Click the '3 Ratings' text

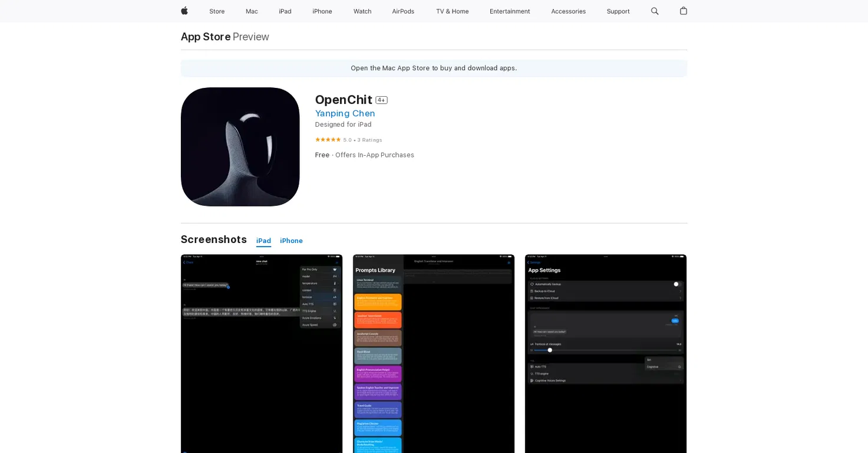[x=369, y=140]
